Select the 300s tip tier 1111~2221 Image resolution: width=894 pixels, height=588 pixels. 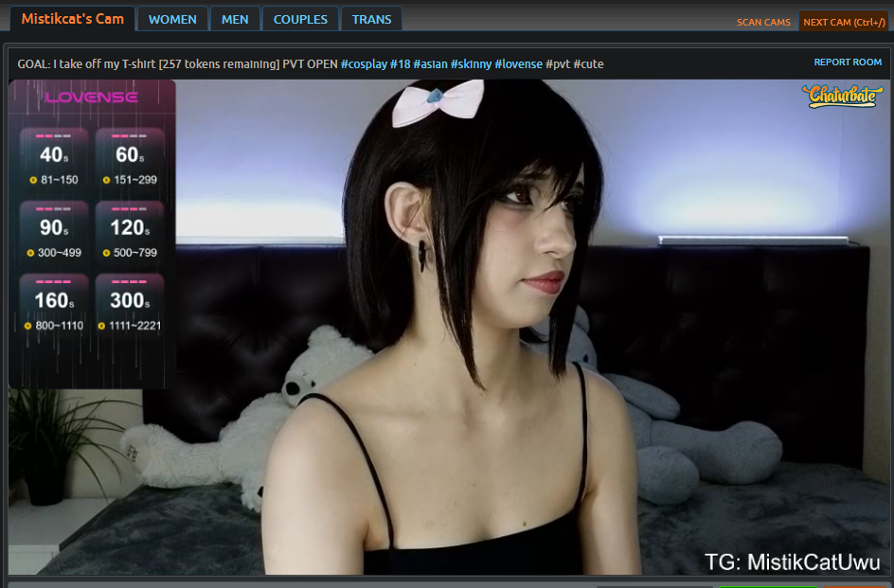(x=130, y=305)
